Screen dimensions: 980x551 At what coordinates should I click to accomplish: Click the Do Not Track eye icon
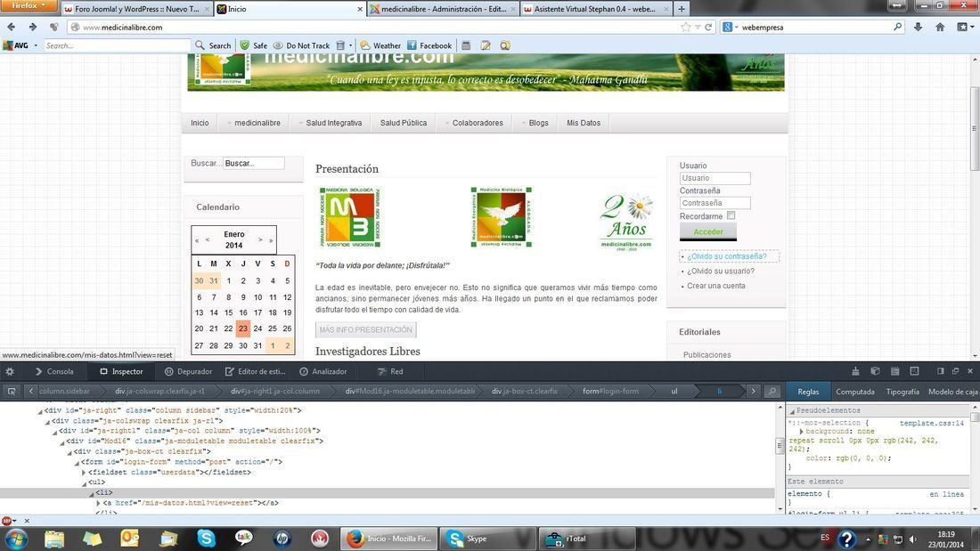tap(278, 45)
